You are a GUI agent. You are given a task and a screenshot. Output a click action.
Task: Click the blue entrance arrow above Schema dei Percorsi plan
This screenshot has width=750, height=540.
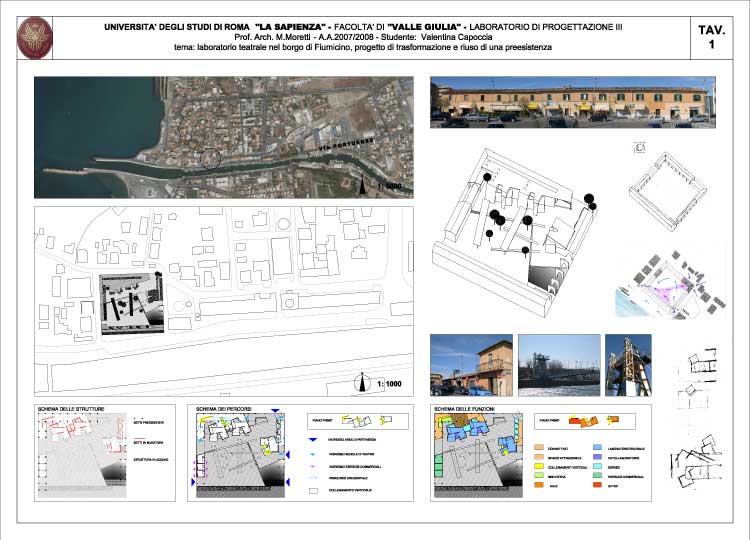[275, 410]
